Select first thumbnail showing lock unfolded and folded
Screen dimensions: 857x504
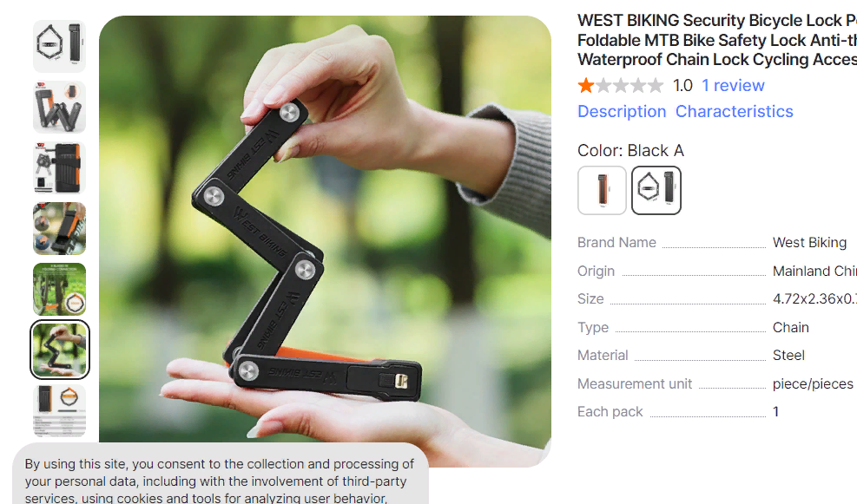tap(60, 47)
